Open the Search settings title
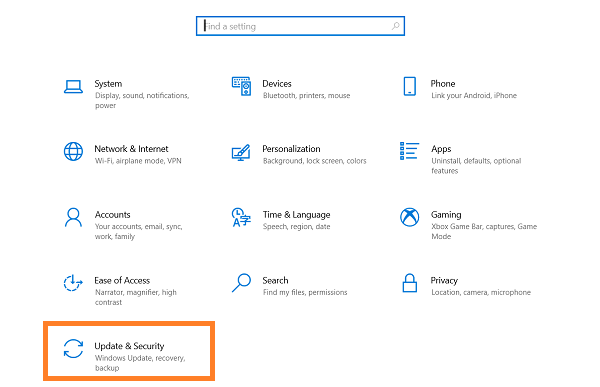600x387 pixels. click(275, 281)
